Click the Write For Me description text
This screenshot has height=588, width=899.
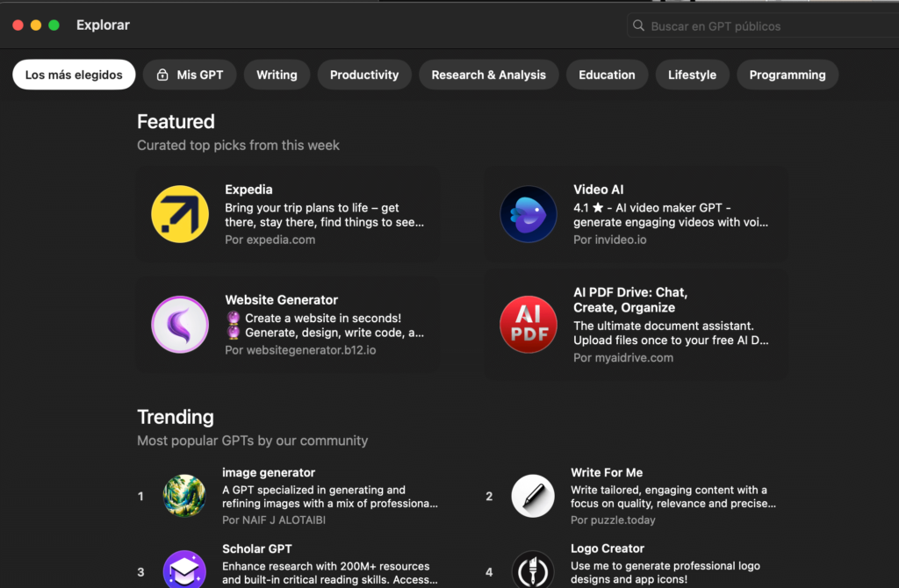tap(673, 497)
